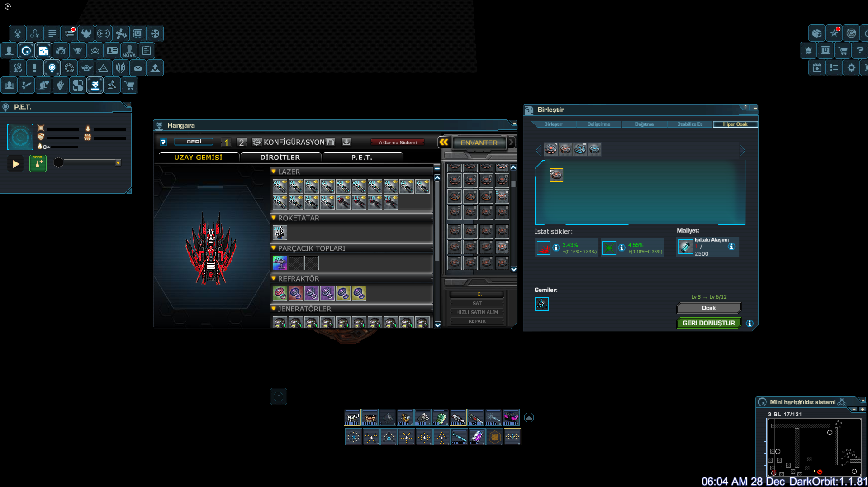
Task: Open the star notification icon
Action: (834, 33)
